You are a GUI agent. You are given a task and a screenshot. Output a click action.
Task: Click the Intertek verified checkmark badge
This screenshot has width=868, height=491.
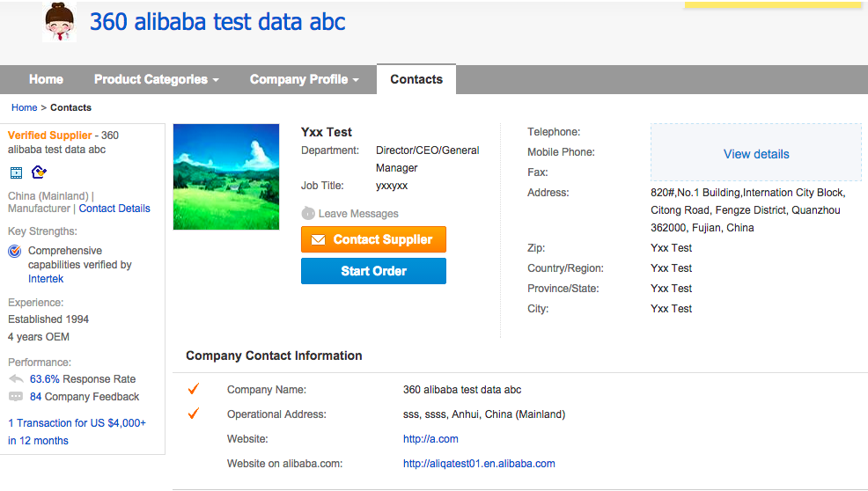(15, 252)
